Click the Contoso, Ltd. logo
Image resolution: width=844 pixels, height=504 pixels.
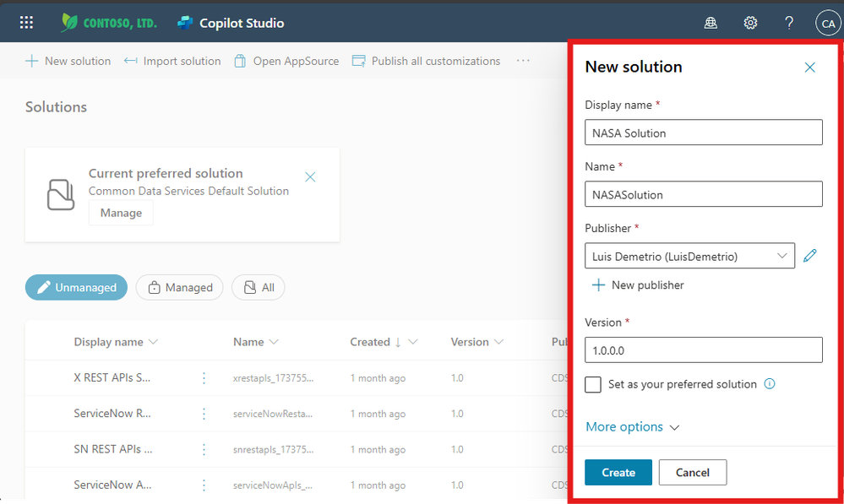click(109, 23)
